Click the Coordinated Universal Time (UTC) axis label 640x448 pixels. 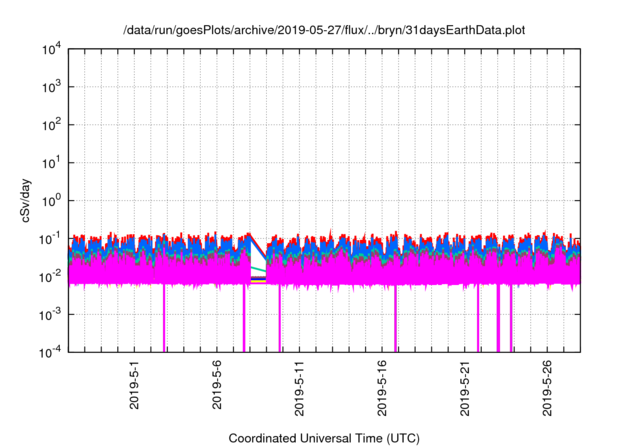(x=324, y=438)
